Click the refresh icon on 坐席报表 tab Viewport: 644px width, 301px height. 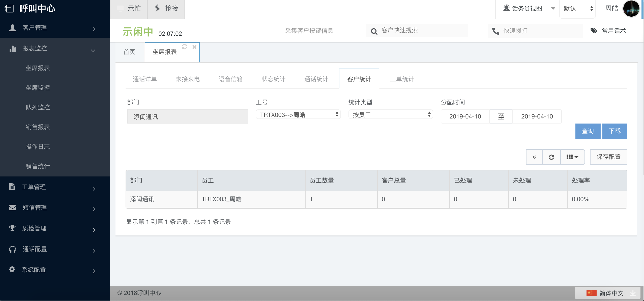point(184,47)
